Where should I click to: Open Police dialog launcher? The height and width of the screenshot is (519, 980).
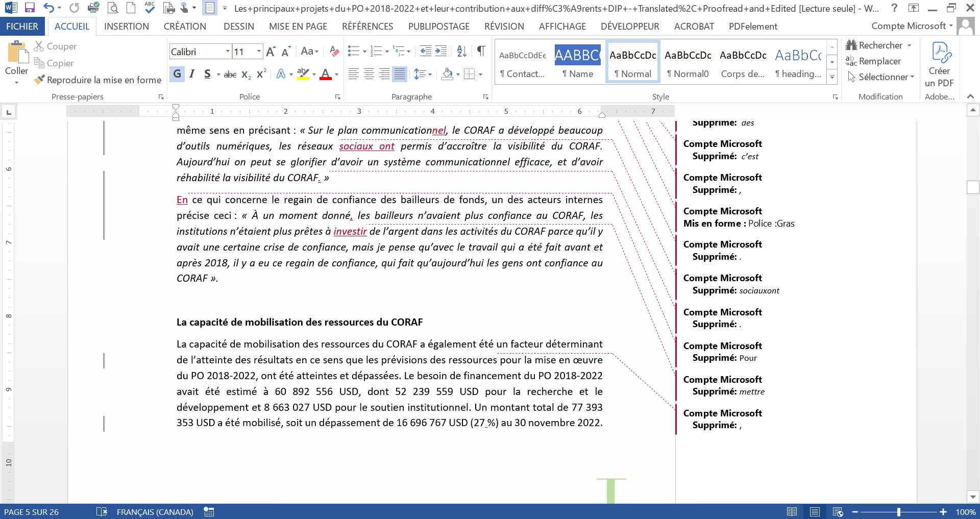[337, 96]
